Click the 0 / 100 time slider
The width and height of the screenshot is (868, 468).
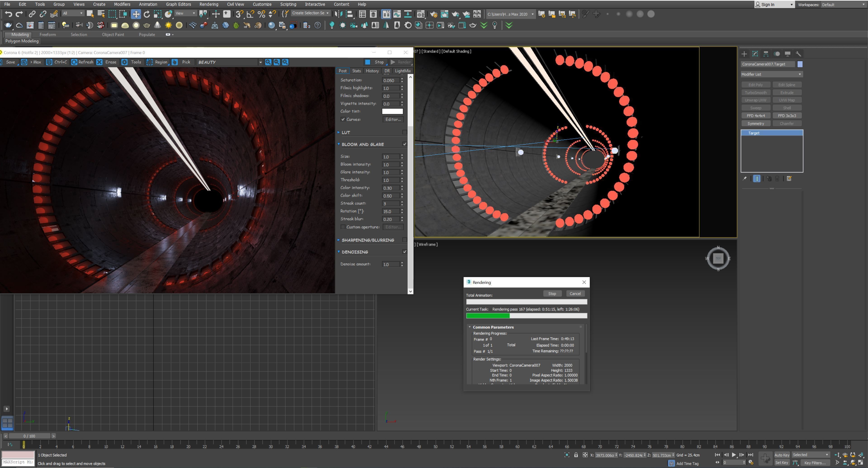tap(29, 436)
